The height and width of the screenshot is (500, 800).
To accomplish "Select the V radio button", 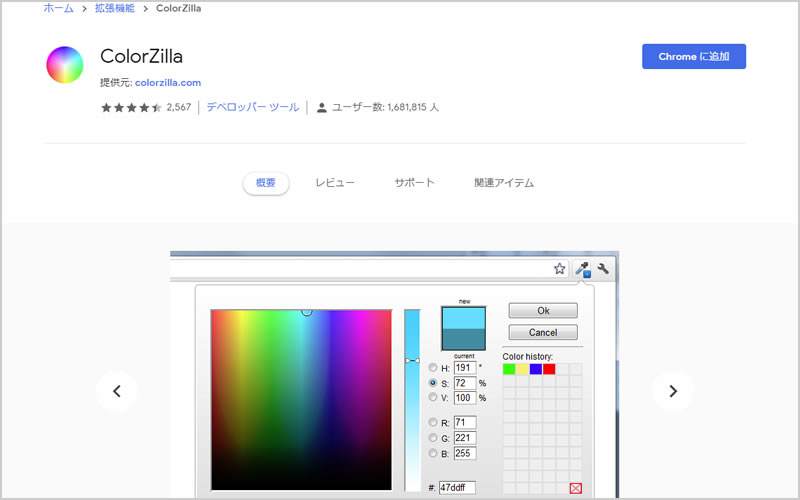I will (x=433, y=397).
